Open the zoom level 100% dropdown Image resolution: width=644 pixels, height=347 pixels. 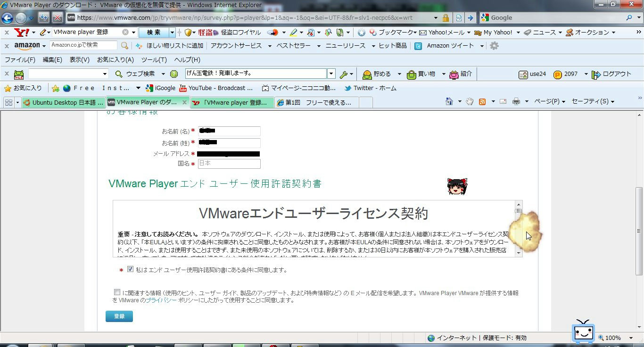click(631, 338)
